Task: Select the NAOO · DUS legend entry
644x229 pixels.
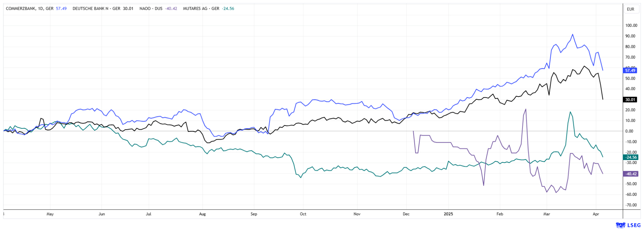Action: (156, 9)
